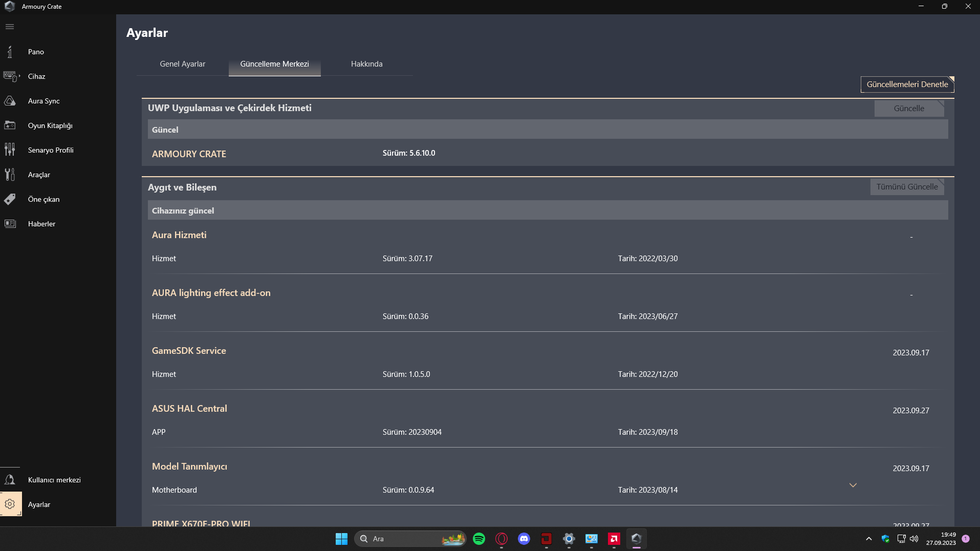Click Tümünü Güncelle button
Viewport: 980px width, 551px height.
[x=907, y=187]
